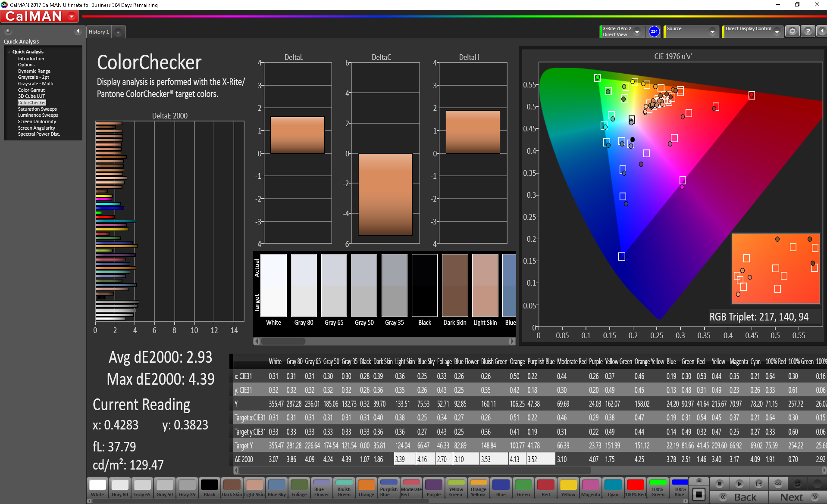
Task: Select the 100% Green bottom swatch
Action: 658,488
